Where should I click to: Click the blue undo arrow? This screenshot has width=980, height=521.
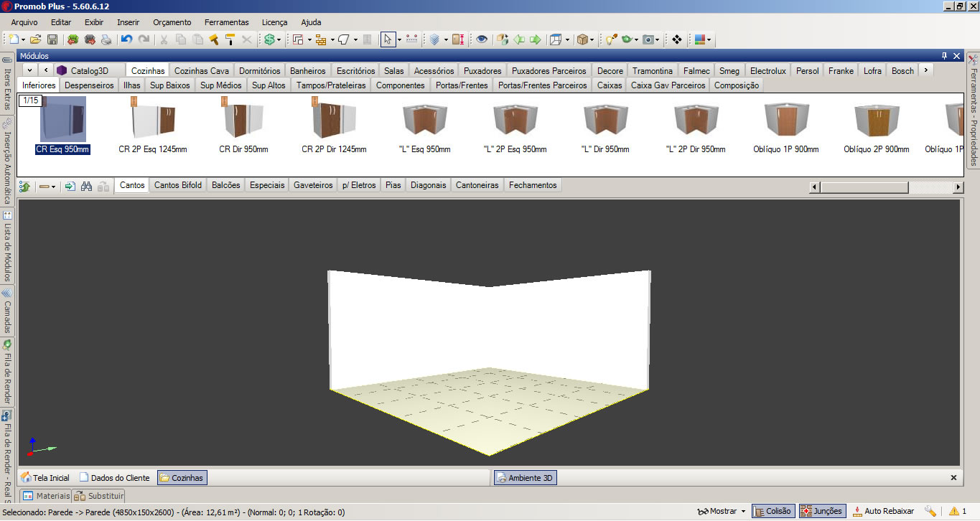coord(127,39)
